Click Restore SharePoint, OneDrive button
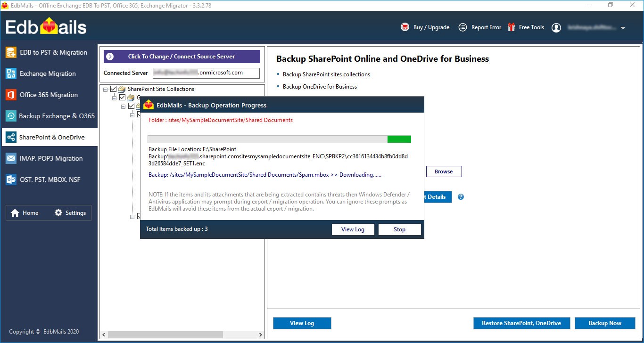 (521, 323)
